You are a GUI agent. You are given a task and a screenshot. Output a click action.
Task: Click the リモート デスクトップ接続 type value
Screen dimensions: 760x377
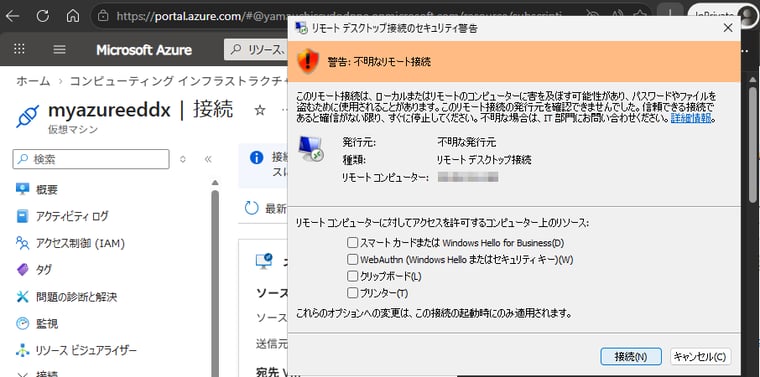(x=484, y=160)
